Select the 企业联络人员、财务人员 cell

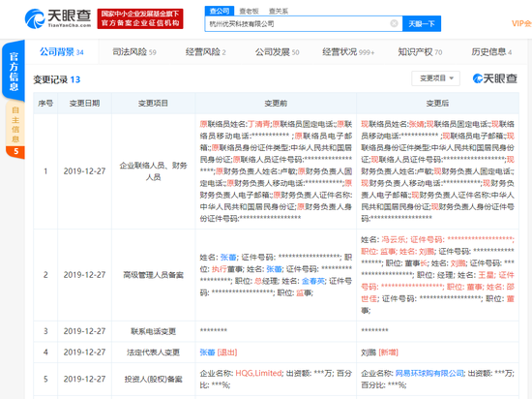[x=154, y=171]
